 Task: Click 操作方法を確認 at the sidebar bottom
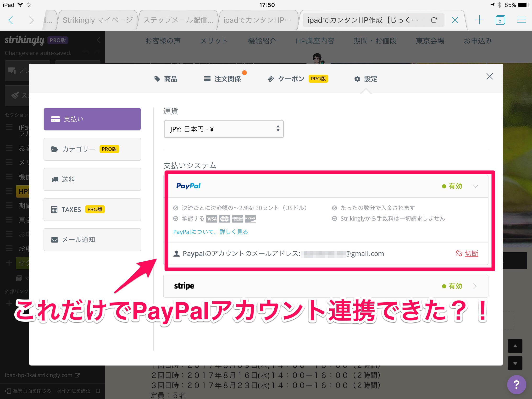coord(74,391)
